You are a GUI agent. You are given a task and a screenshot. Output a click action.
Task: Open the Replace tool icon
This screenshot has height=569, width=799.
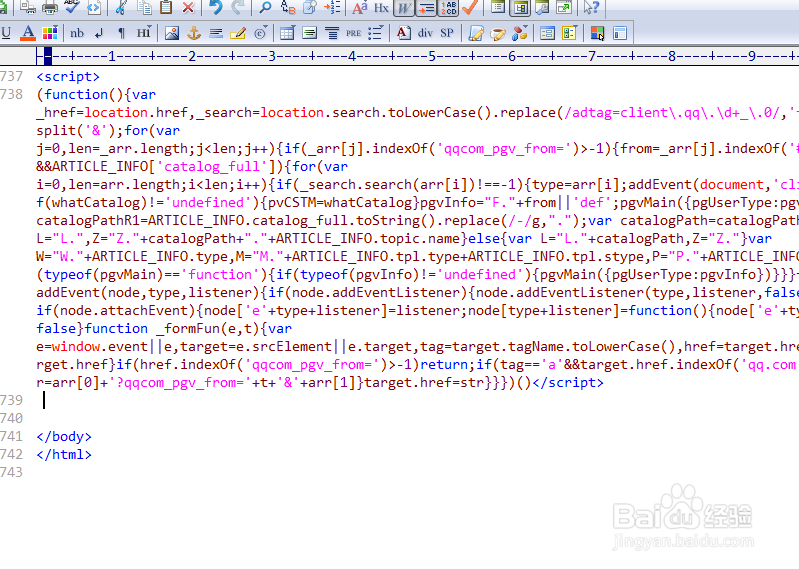click(x=288, y=7)
